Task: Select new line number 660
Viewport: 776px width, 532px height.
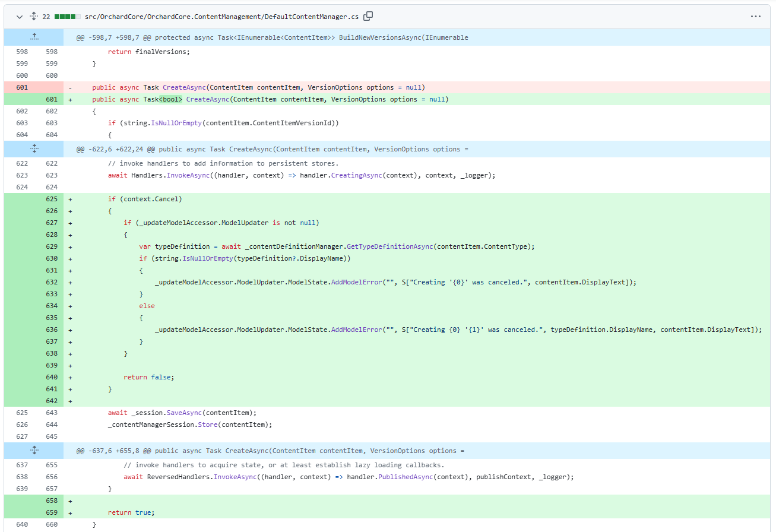Action: point(51,524)
